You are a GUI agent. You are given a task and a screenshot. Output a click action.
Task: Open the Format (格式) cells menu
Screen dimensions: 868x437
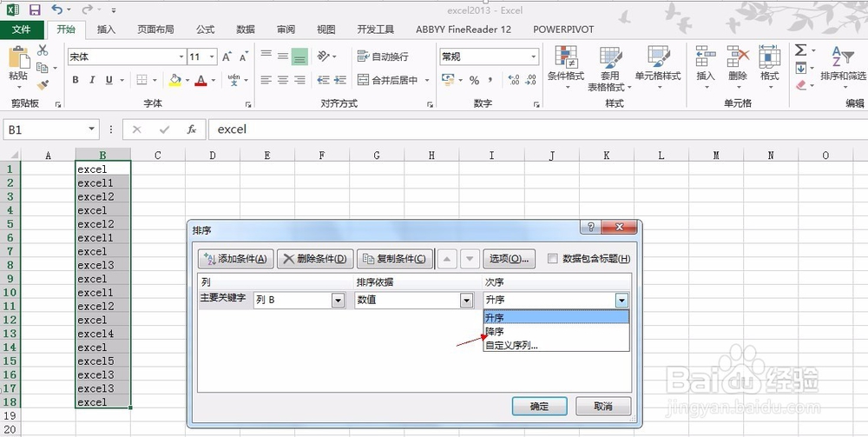(x=769, y=67)
